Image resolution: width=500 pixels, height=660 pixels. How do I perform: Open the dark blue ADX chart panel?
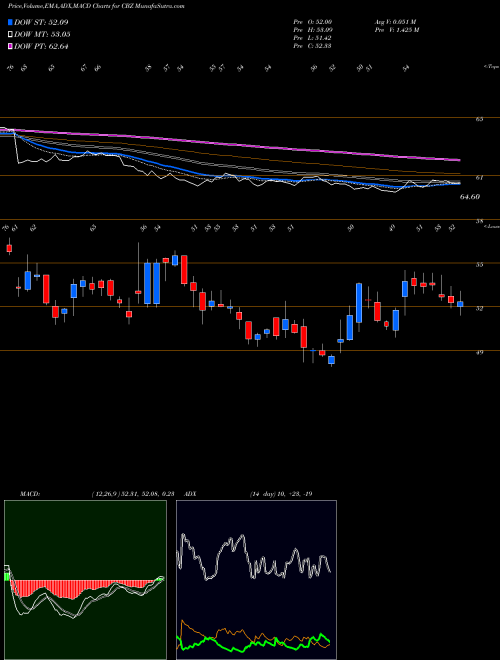pyautogui.click(x=256, y=580)
